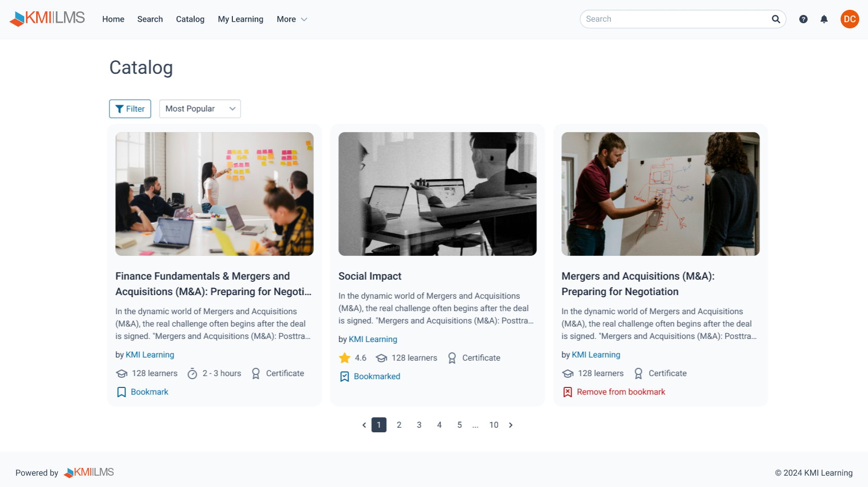Open the KMI Learning link under Social Impact

(373, 339)
